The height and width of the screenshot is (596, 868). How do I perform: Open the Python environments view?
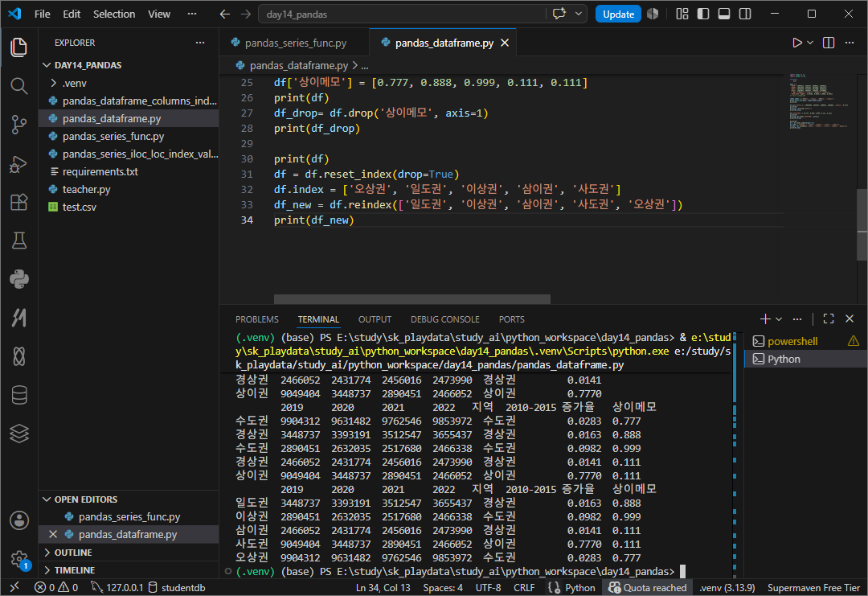click(x=18, y=279)
